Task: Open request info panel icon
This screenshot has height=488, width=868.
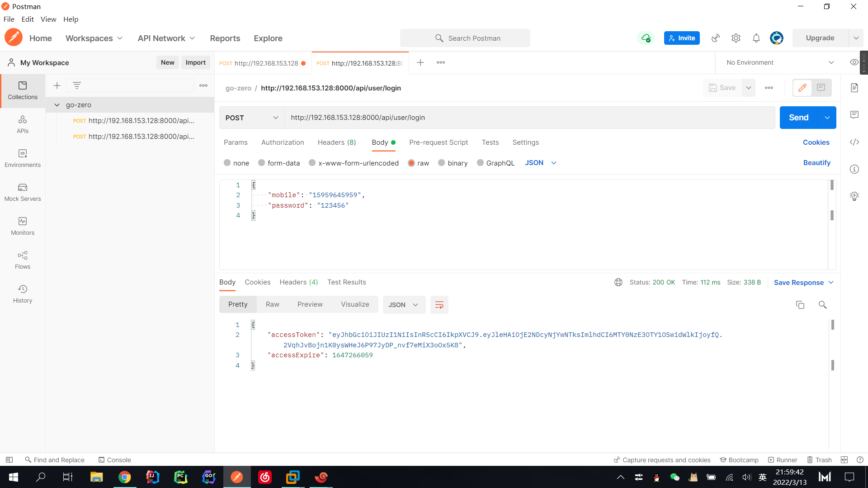Action: click(854, 169)
